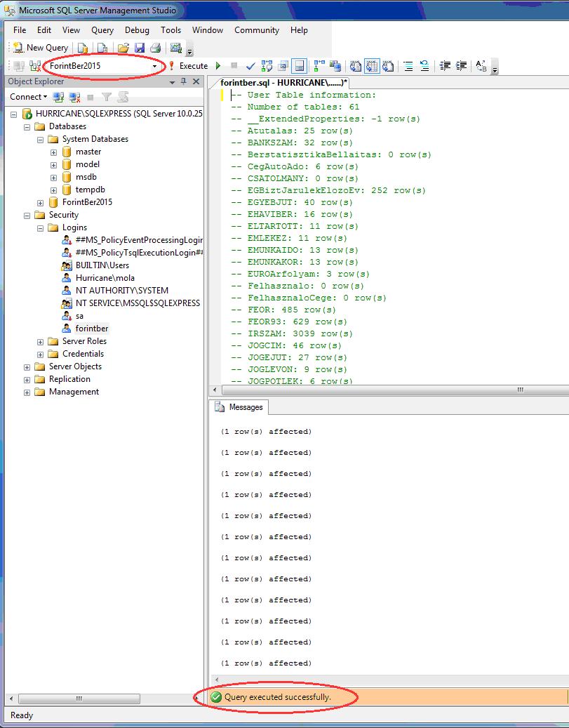Collapse the Databases folder
The width and height of the screenshot is (569, 728).
[27, 127]
